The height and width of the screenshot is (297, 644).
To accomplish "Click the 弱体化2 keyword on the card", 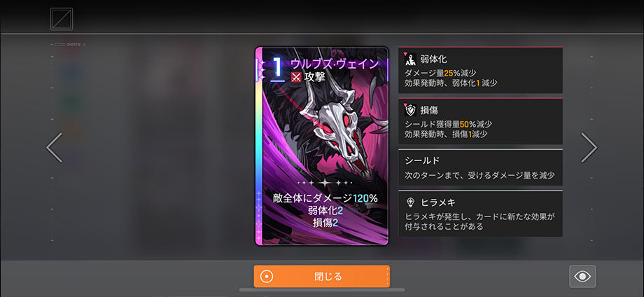I will tap(325, 211).
